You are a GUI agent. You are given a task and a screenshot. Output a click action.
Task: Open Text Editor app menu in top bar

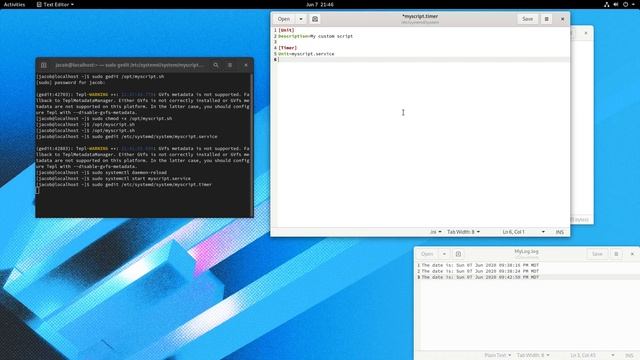point(55,4)
